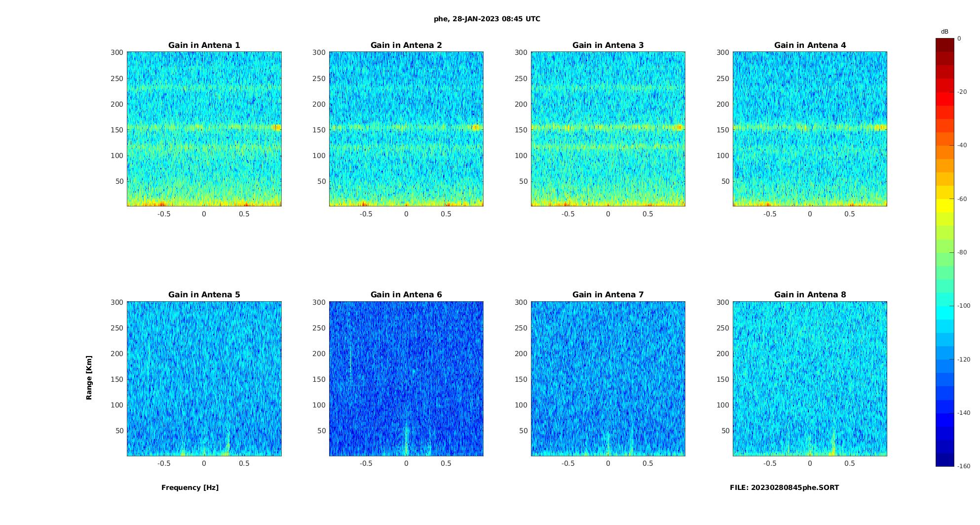Click the phe, 28-JAN-2023 08:45 UTC heading
980x525 pixels.
point(487,19)
